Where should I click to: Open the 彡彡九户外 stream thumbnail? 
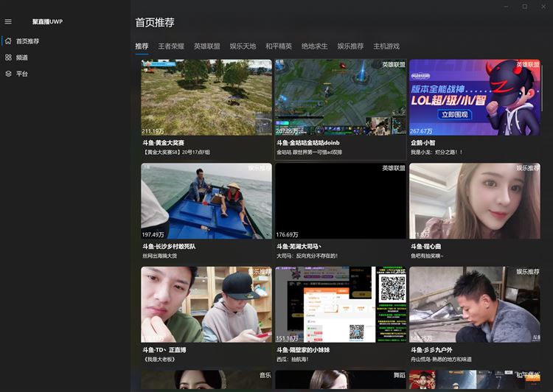click(x=475, y=304)
